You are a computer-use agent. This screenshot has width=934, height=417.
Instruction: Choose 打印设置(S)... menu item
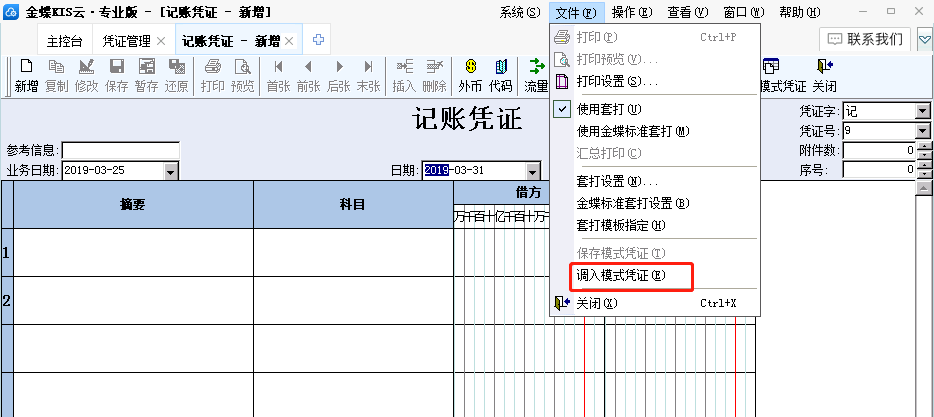coord(654,81)
